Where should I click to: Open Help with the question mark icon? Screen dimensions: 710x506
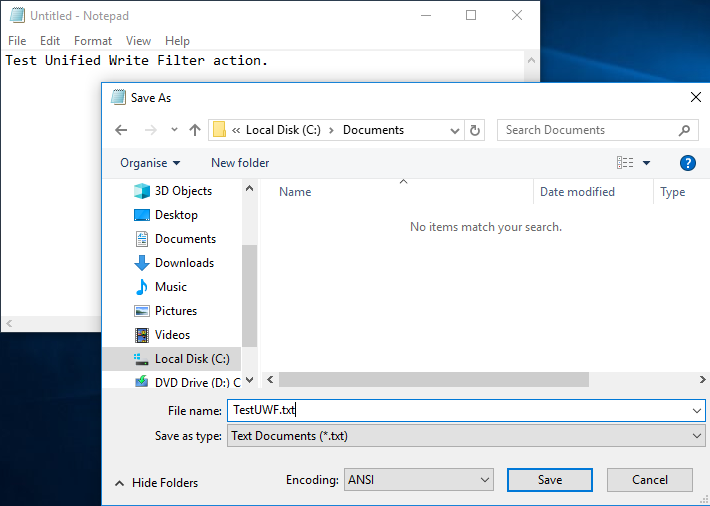tap(687, 163)
